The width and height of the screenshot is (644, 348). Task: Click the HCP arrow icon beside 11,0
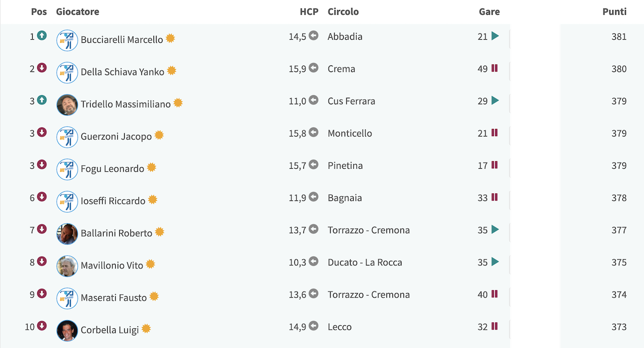[x=313, y=100]
